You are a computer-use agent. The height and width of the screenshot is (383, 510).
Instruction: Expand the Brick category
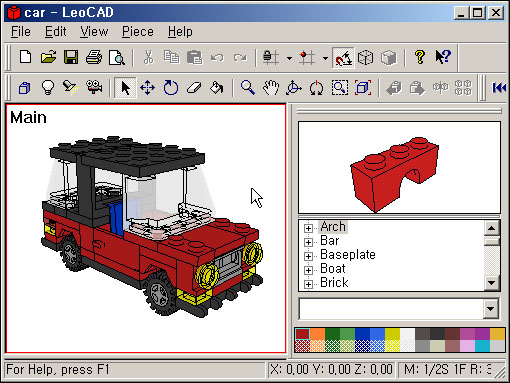[x=308, y=284]
